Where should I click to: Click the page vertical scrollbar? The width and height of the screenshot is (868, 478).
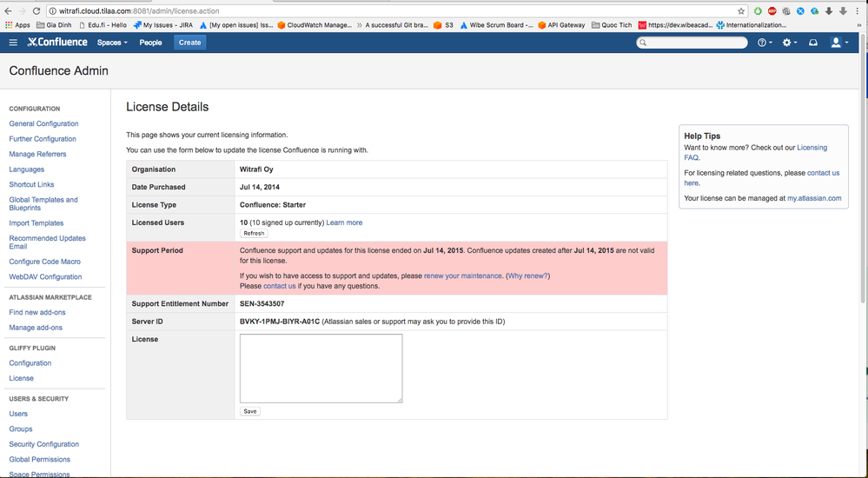click(863, 169)
